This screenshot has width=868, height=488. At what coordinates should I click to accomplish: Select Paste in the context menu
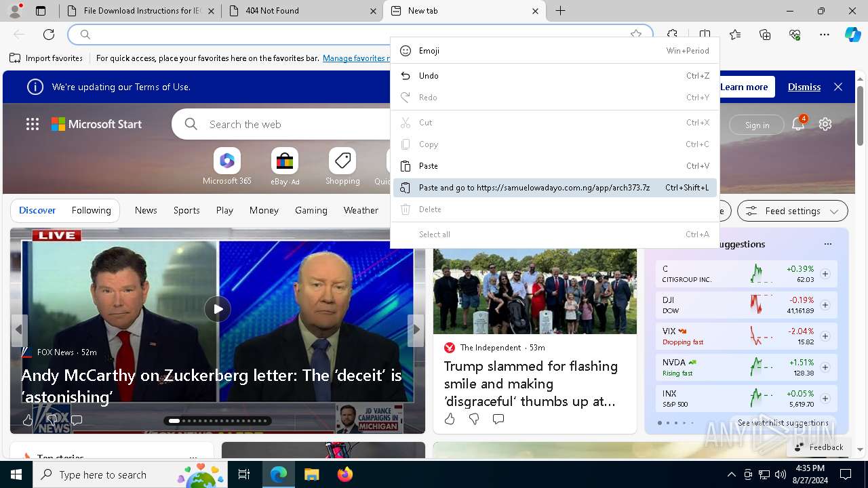coord(555,166)
